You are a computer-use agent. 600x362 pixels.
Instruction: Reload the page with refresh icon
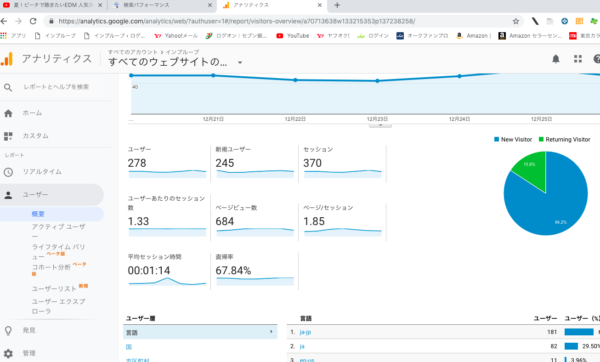pyautogui.click(x=33, y=21)
